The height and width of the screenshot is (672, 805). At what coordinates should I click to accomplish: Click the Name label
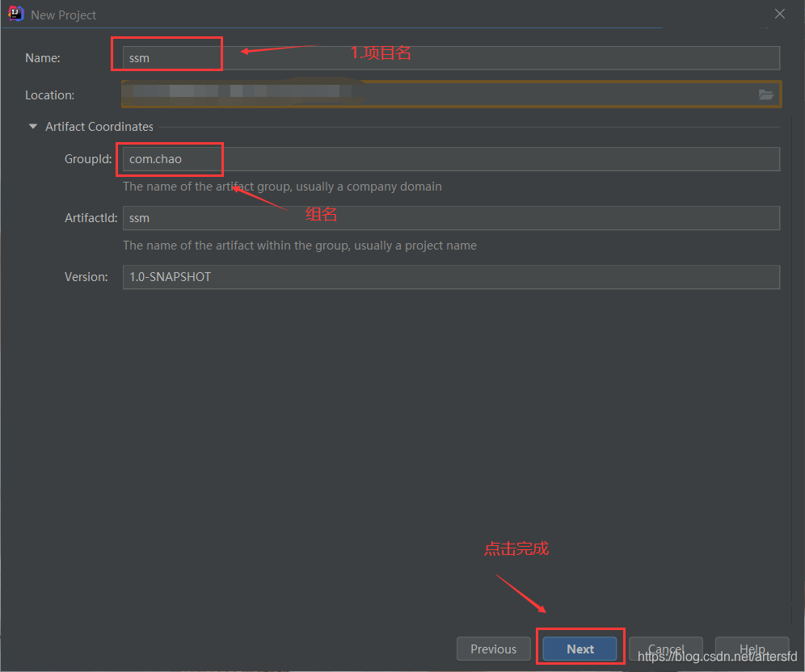(43, 58)
